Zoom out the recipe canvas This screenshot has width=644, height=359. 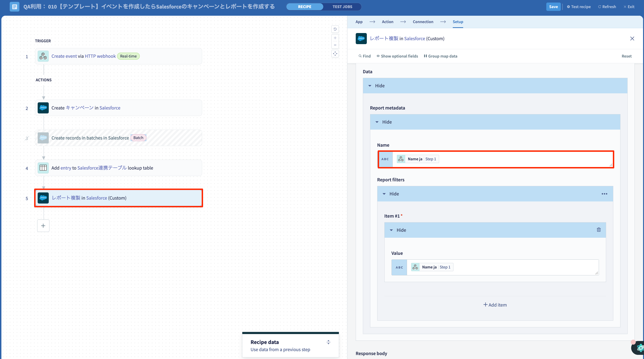tap(335, 45)
